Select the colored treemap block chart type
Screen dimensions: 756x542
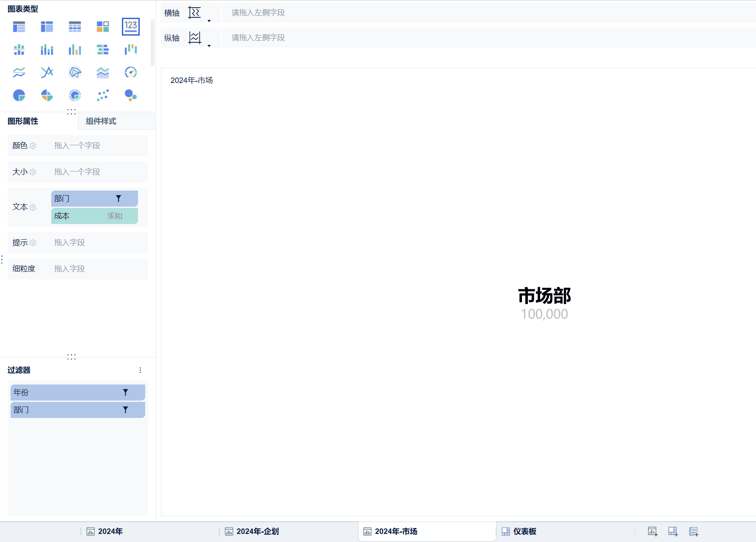point(103,27)
